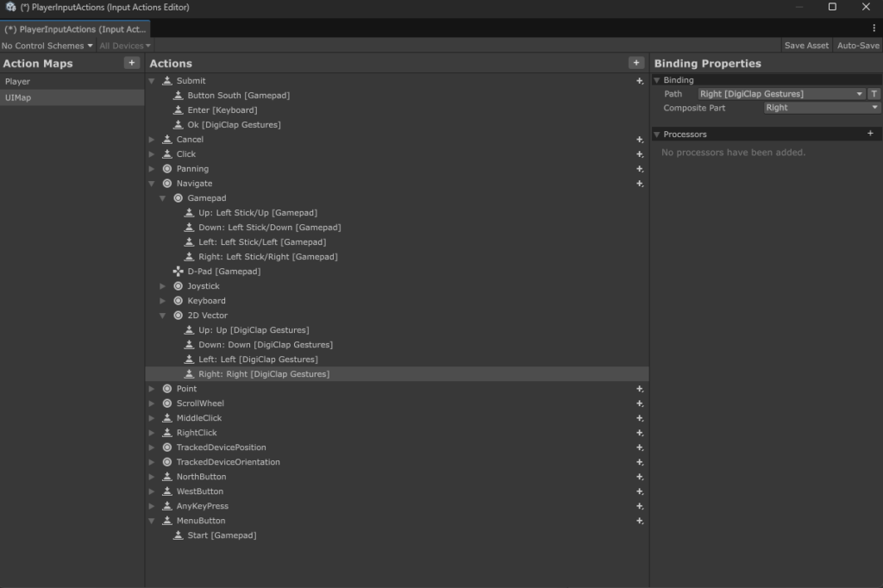Screen dimensions: 883x588
Task: Select the Ok [DigiClap Gestures] binding
Action: [234, 125]
